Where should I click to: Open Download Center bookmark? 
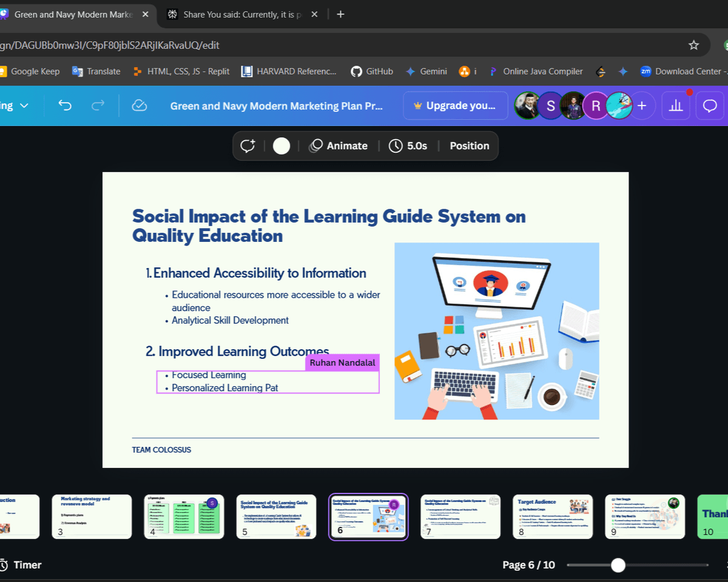point(683,72)
